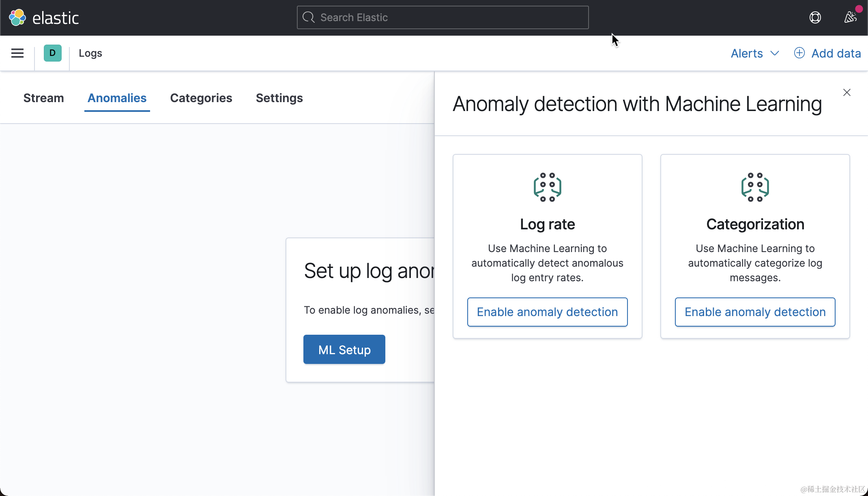Click the Log rate machine learning icon
Viewport: 868px width, 496px height.
[x=547, y=187]
